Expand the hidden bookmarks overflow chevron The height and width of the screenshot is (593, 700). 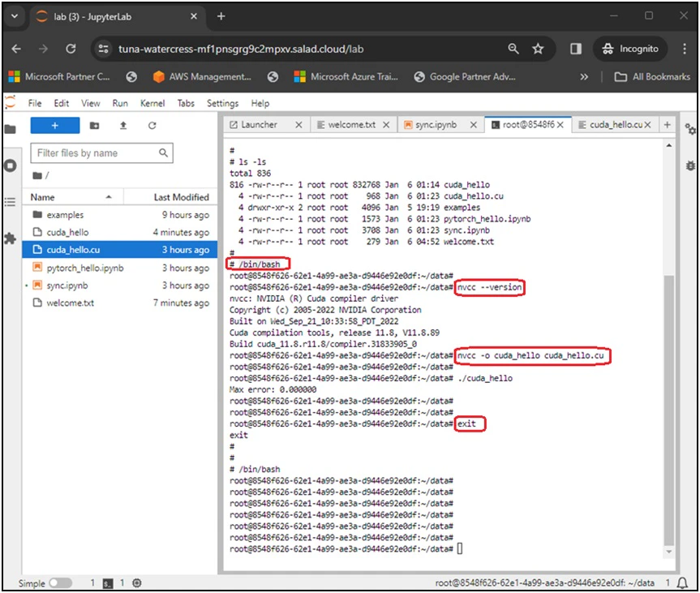pos(583,77)
